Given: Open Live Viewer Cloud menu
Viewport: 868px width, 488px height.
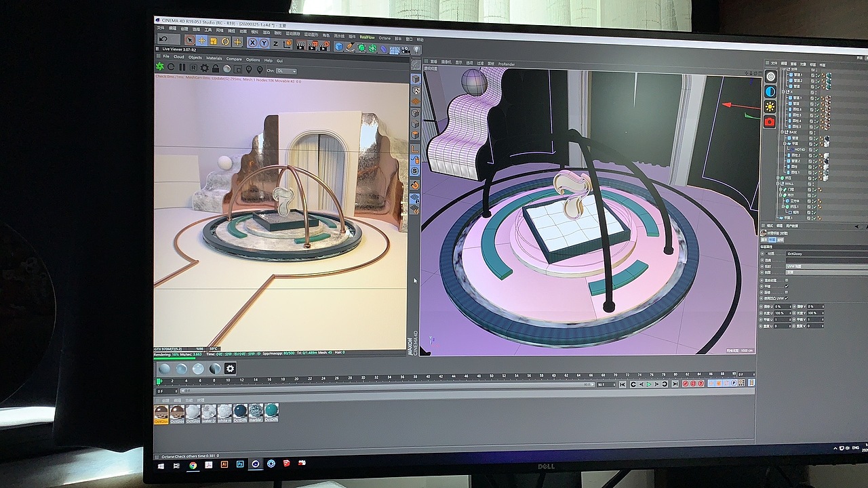Looking at the screenshot, I should pos(179,57).
